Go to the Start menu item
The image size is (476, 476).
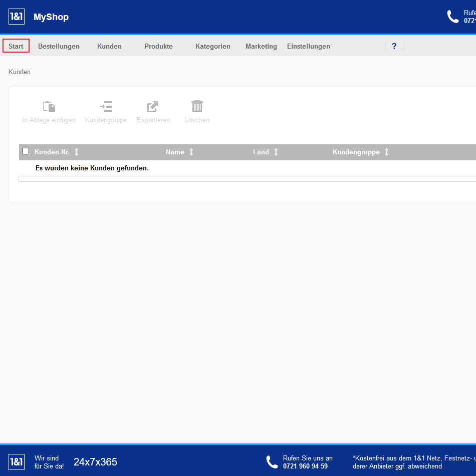(16, 46)
